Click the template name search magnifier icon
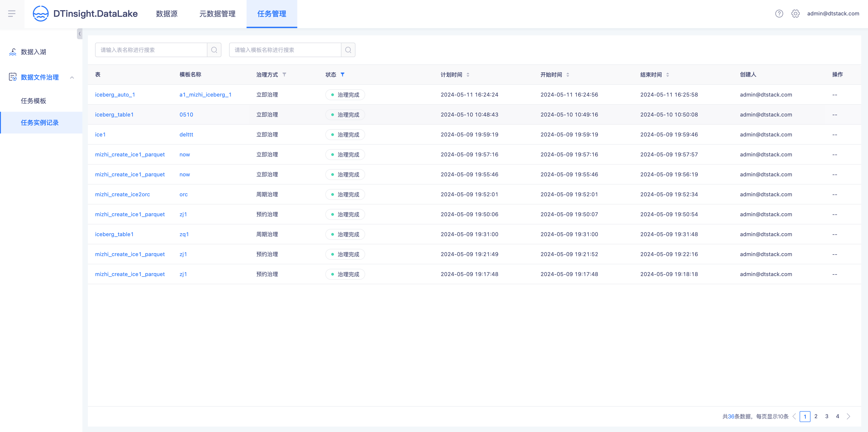 pyautogui.click(x=348, y=50)
